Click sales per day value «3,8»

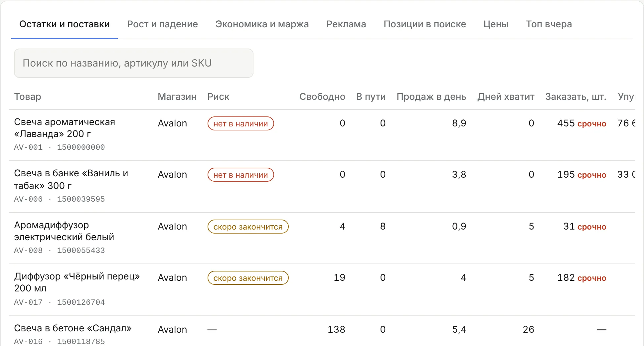(459, 175)
